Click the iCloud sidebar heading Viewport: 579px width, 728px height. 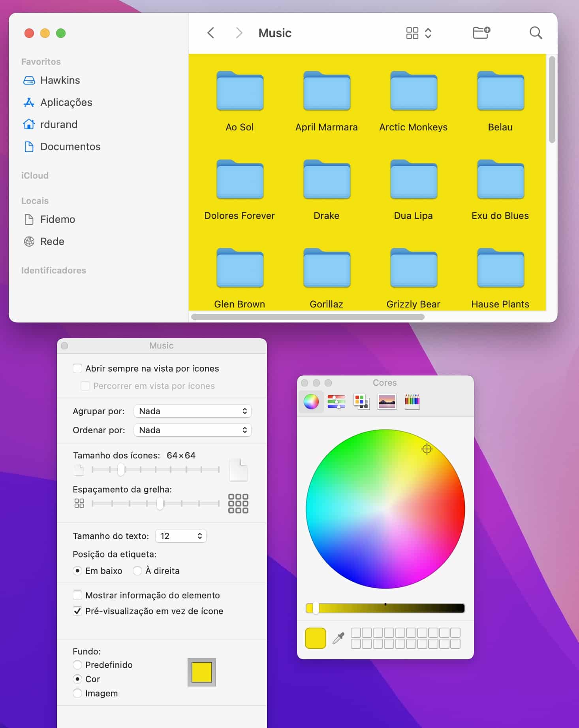35,175
